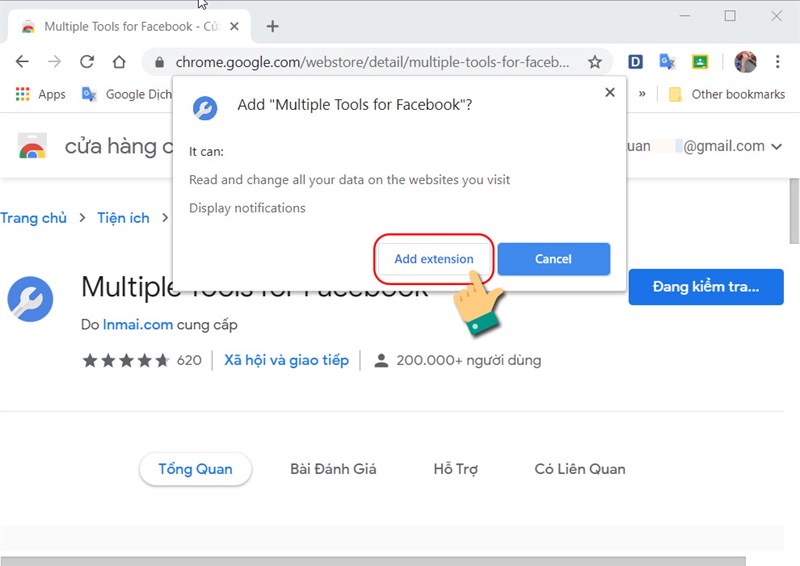Click the browser Forward arrow
This screenshot has height=566, width=800.
click(x=54, y=62)
